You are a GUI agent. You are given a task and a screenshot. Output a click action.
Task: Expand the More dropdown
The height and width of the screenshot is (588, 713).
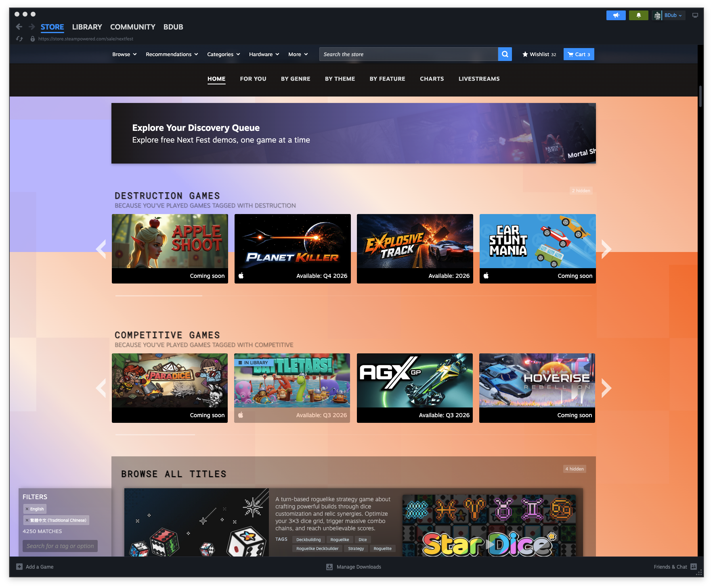click(x=298, y=54)
